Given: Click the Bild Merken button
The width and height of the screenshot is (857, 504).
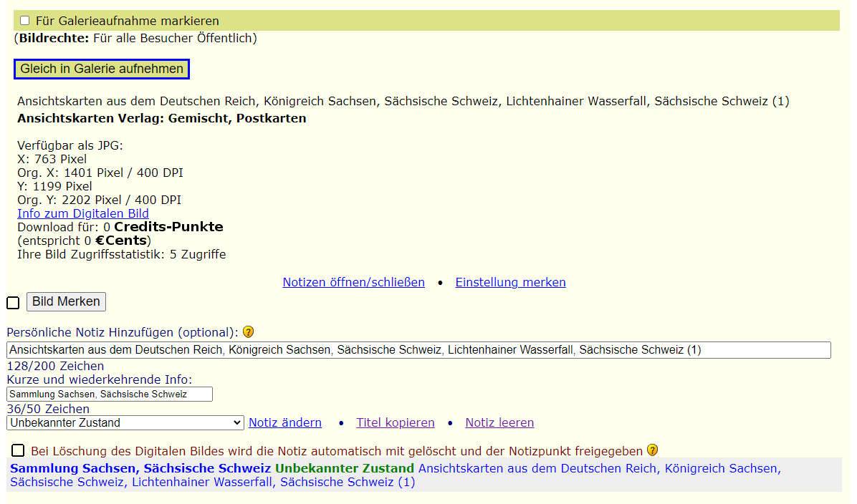Looking at the screenshot, I should [x=66, y=301].
